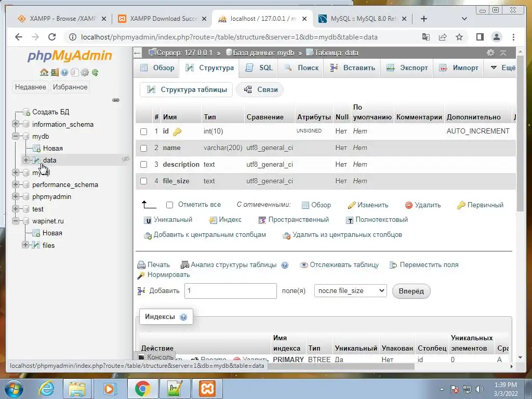Click the Нормировать link

pos(164,275)
